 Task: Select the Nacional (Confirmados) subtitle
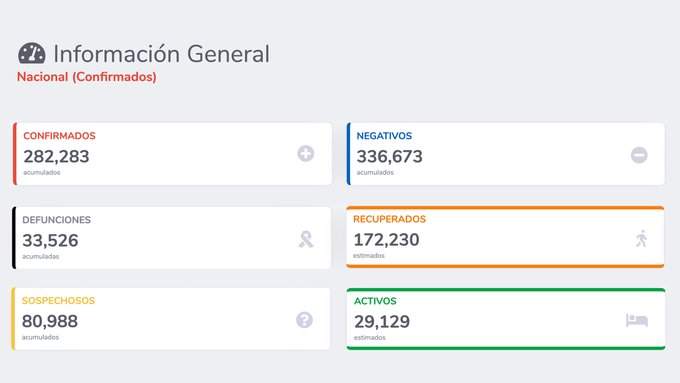(x=87, y=77)
